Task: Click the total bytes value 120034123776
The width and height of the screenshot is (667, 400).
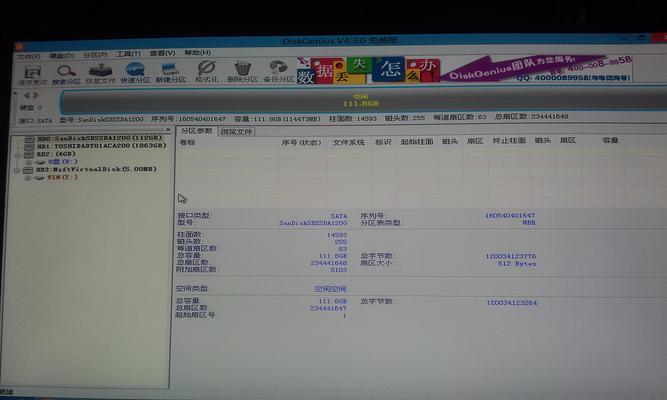Action: tap(510, 256)
